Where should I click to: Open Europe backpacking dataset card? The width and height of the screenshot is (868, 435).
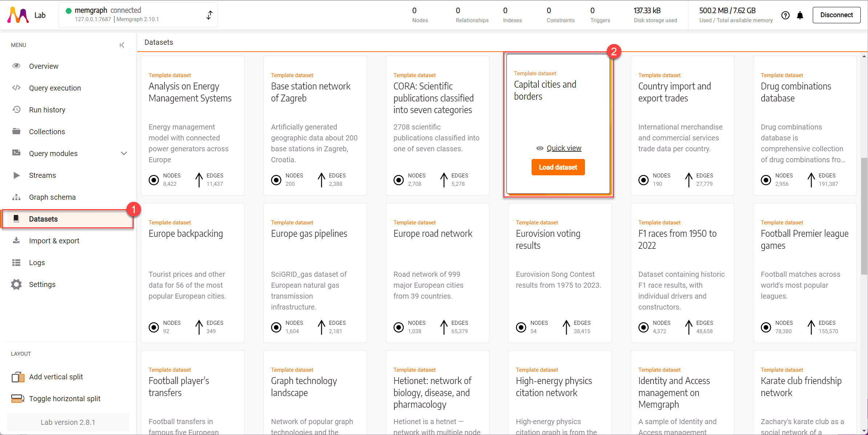[193, 273]
